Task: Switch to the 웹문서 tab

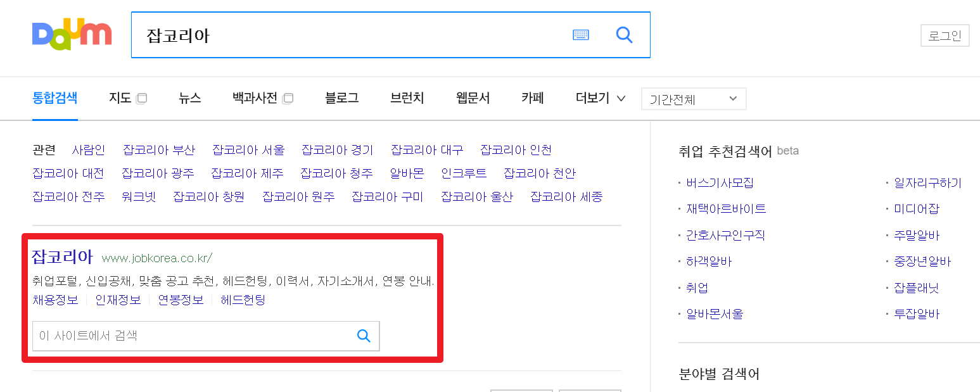Action: tap(473, 98)
